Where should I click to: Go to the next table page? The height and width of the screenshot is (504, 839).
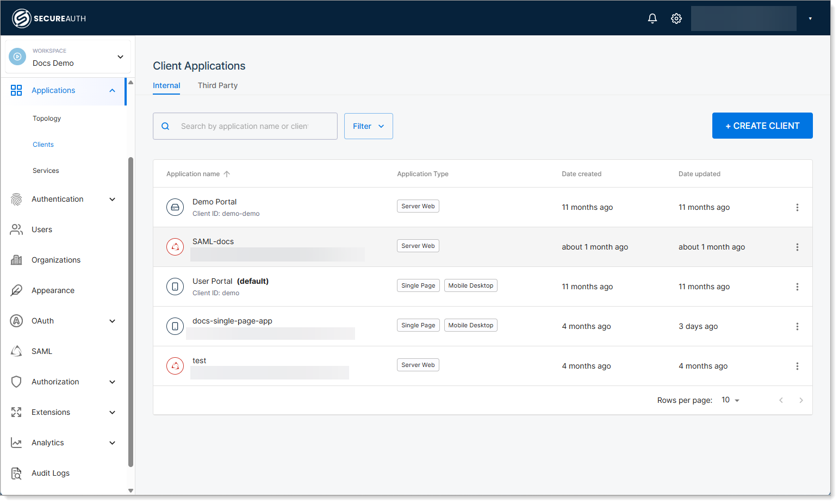[801, 400]
